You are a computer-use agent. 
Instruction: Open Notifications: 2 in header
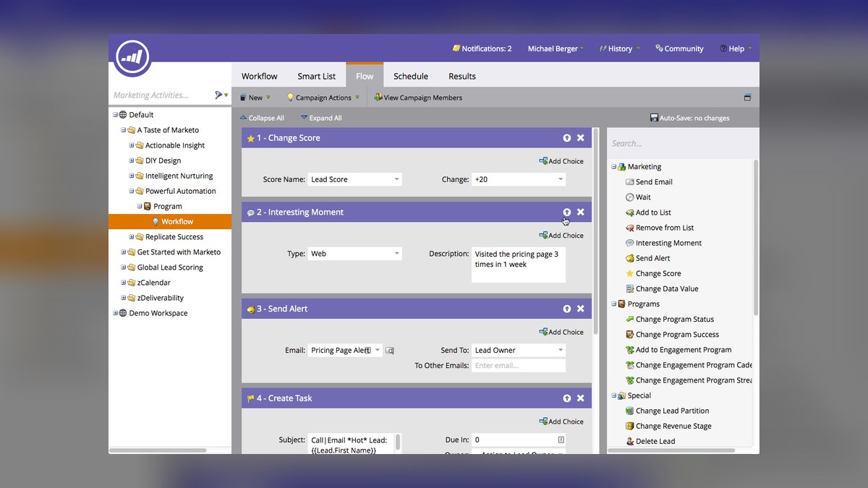point(482,48)
